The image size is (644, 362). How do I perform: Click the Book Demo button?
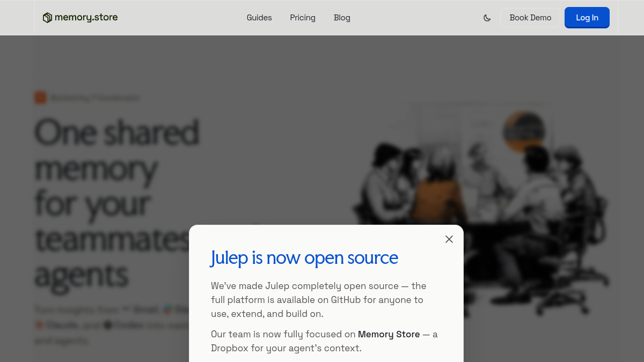coord(530,18)
